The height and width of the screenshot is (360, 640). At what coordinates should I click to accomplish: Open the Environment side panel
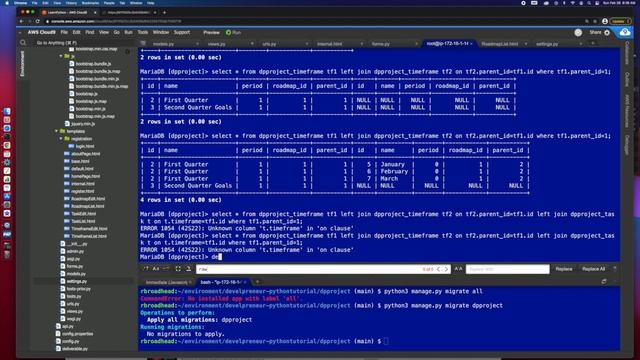[22, 63]
